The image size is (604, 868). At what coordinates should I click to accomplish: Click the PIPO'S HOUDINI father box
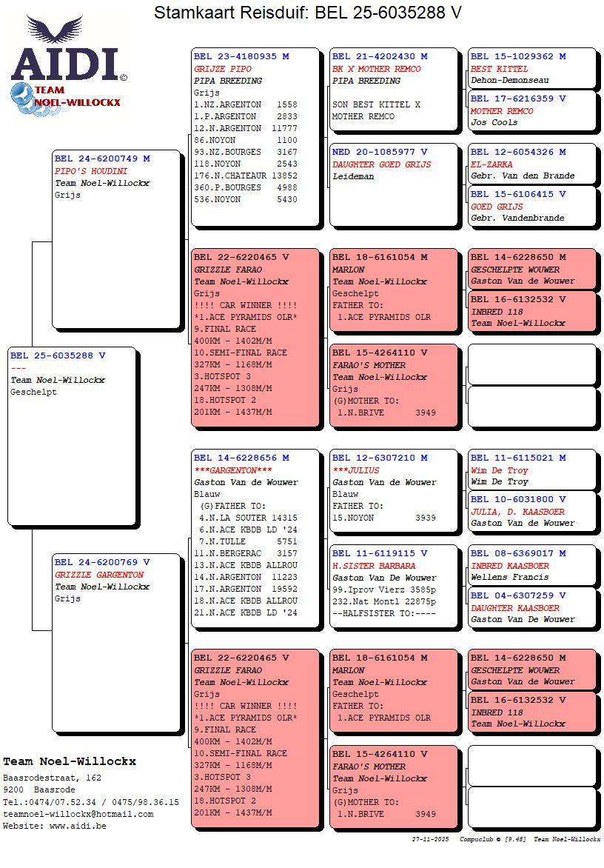[116, 238]
